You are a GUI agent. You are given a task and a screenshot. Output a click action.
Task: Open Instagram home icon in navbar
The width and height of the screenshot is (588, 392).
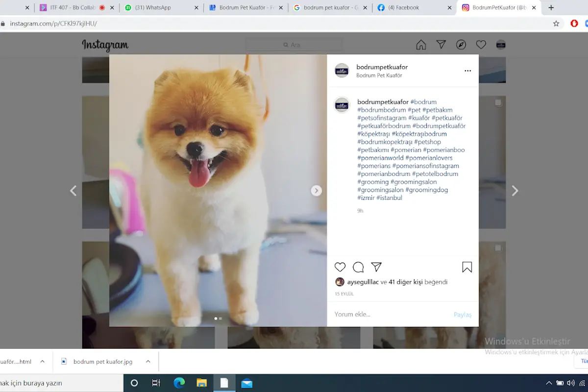click(421, 45)
